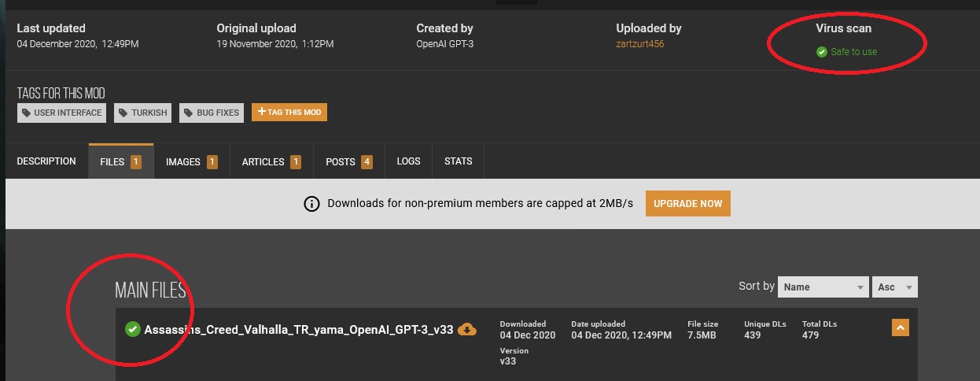Click the Main Files heading
This screenshot has height=381, width=980.
[150, 290]
